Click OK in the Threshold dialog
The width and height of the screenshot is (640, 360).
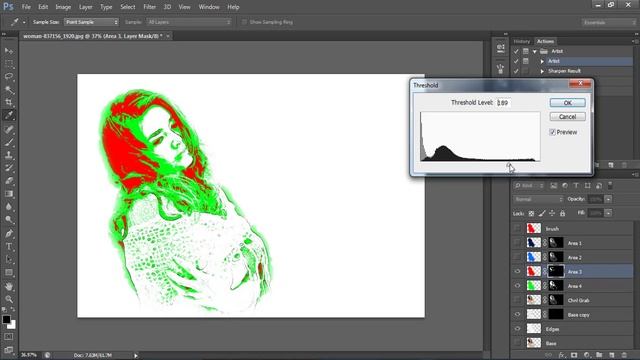pyautogui.click(x=567, y=103)
